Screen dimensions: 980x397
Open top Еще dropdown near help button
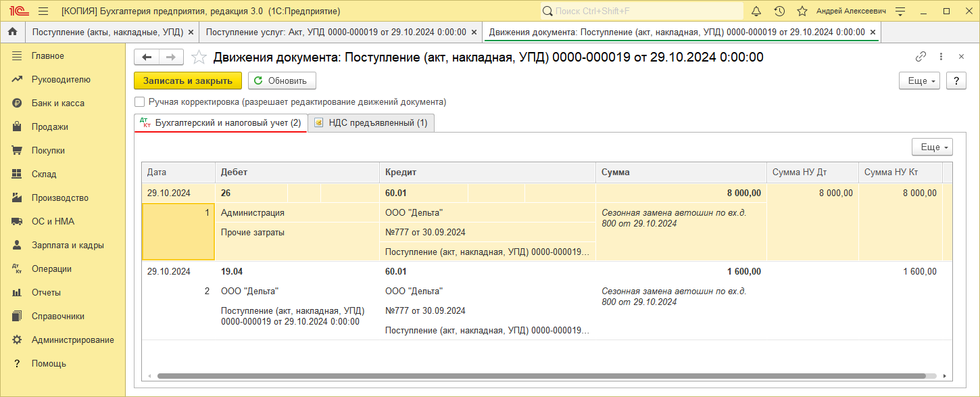[x=919, y=80]
